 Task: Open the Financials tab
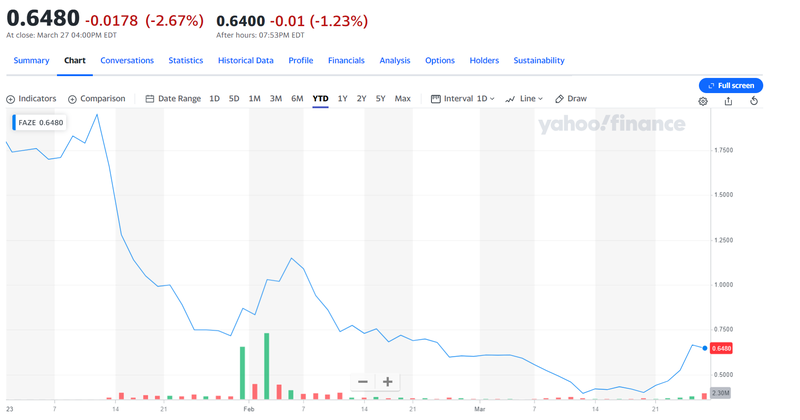(346, 60)
